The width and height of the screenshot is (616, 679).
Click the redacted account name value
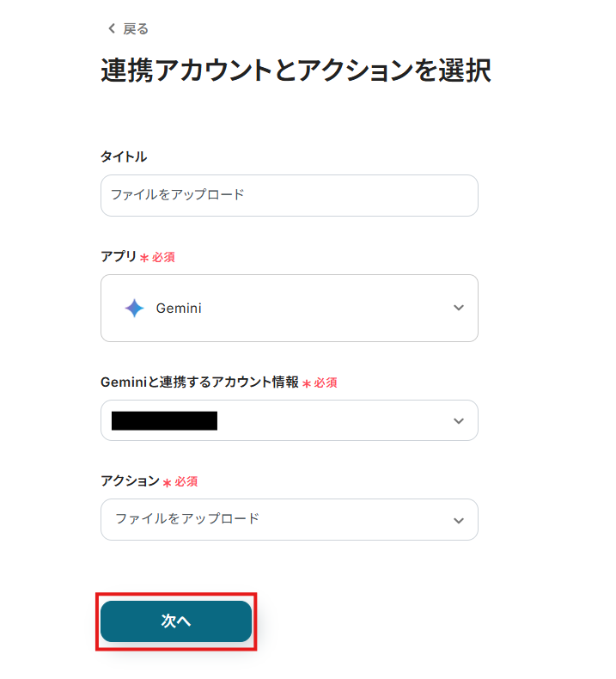[x=164, y=420]
